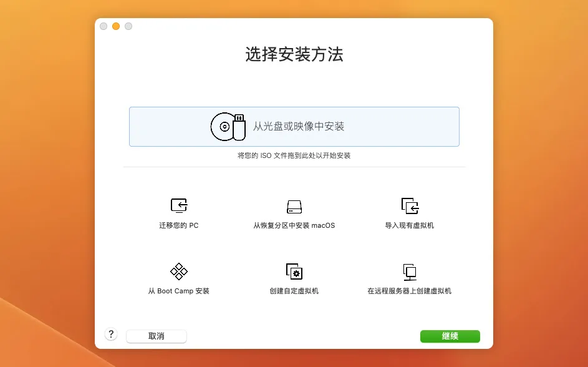The image size is (588, 367).
Task: Click the optical disc icon
Action: click(x=223, y=127)
